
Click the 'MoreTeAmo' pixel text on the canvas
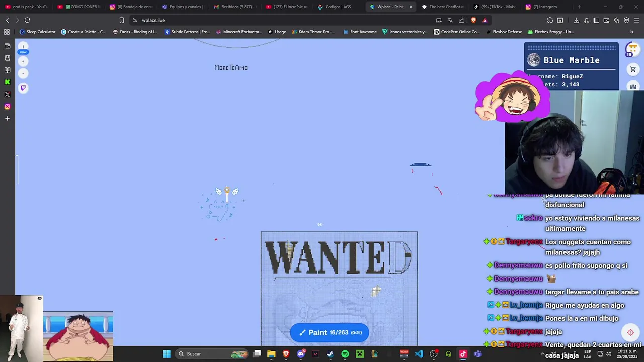point(231,68)
